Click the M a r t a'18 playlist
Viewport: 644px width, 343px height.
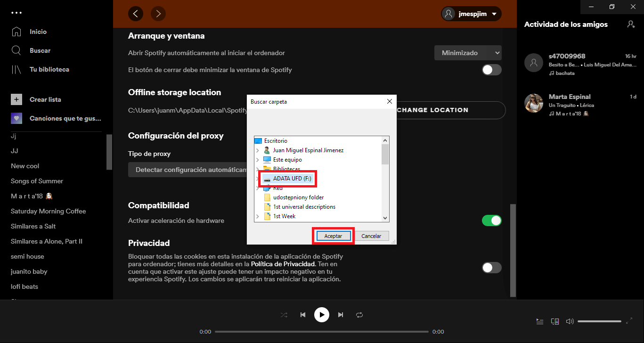click(x=31, y=196)
